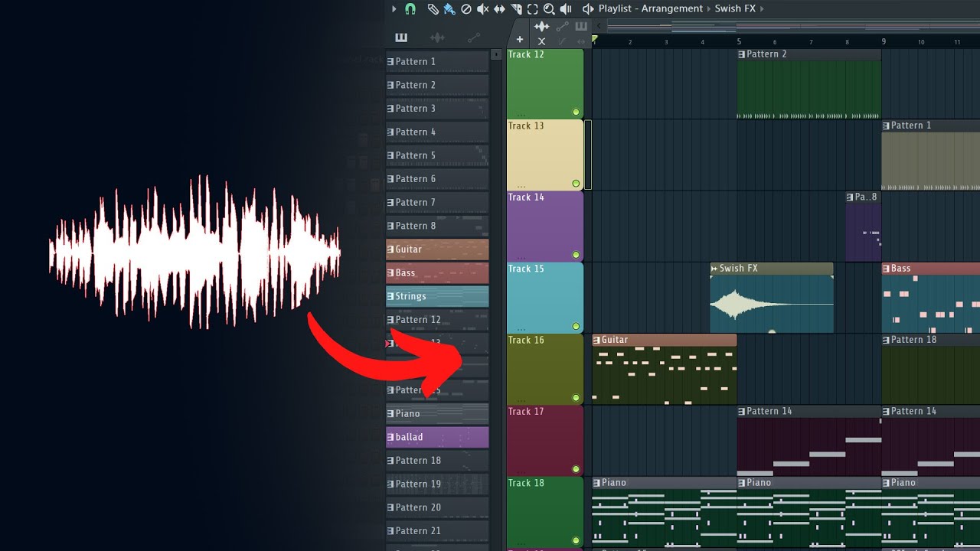Screen dimensions: 980x551
Task: Open Pattern 1 clip menu on Track 13
Action: point(887,126)
